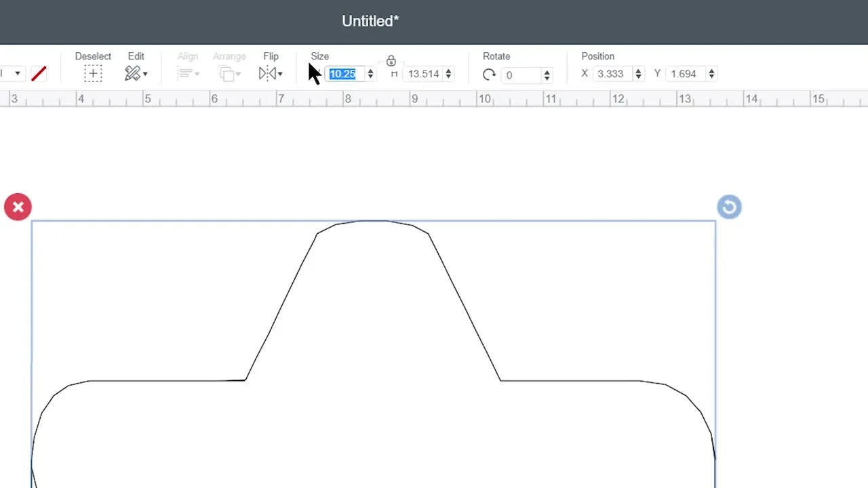Increase height using the 13.514 stepper arrow
868x488 pixels.
(449, 70)
